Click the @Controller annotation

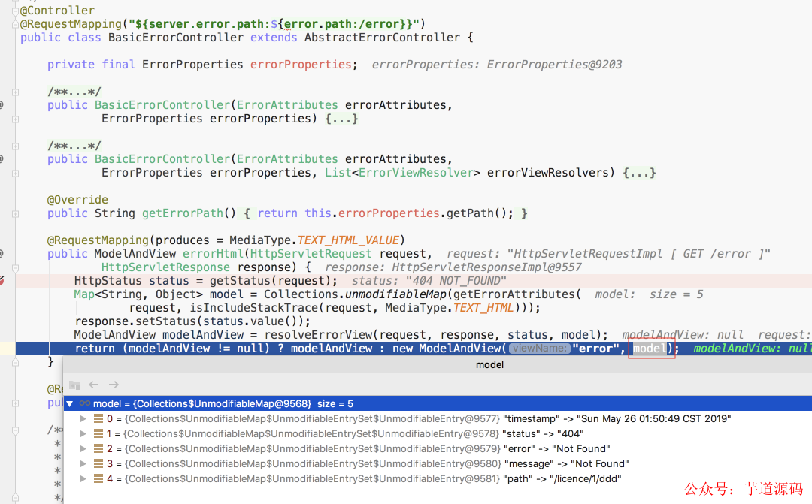click(57, 11)
